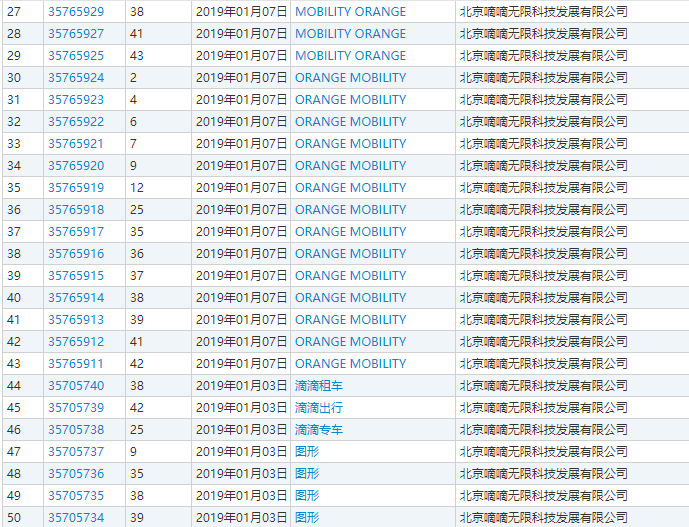Viewport: 689px width, 527px height.
Task: Open application number 35765929
Action: 76,12
